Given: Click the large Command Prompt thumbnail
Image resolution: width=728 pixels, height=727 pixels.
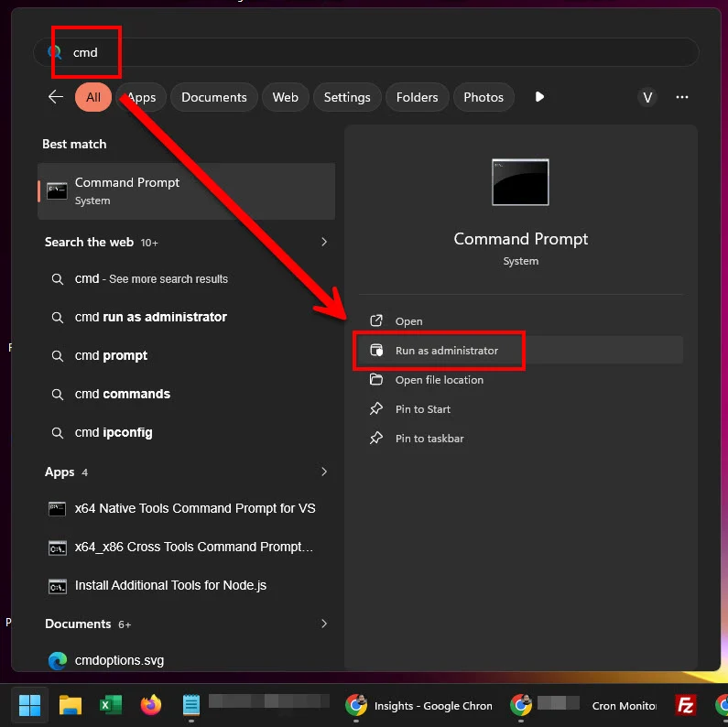Looking at the screenshot, I should pos(520,182).
